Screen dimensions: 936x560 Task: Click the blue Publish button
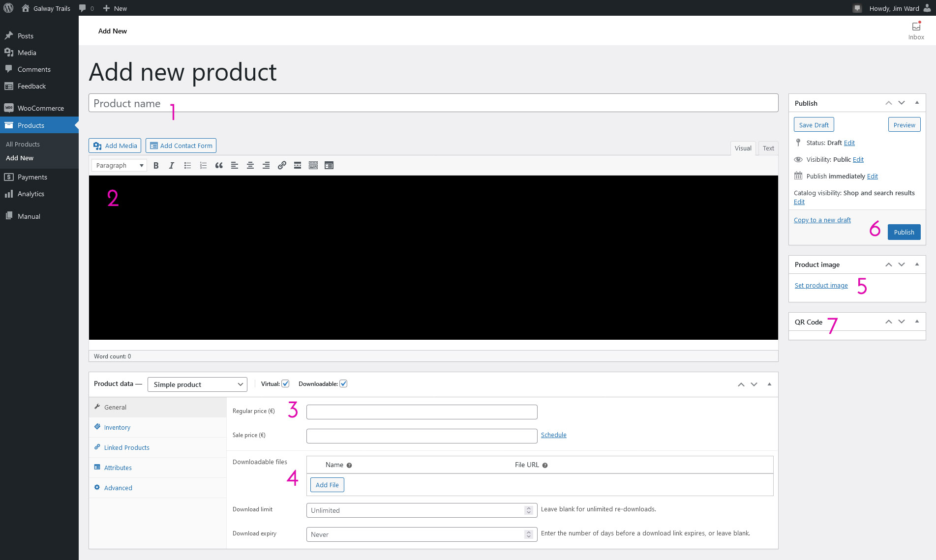[904, 232]
